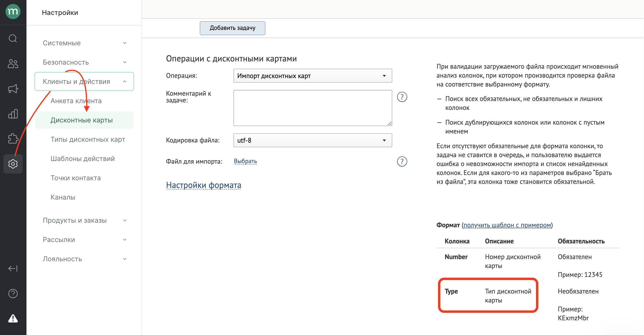The height and width of the screenshot is (335, 644).
Task: Click the Настройки header title
Action: tap(60, 13)
